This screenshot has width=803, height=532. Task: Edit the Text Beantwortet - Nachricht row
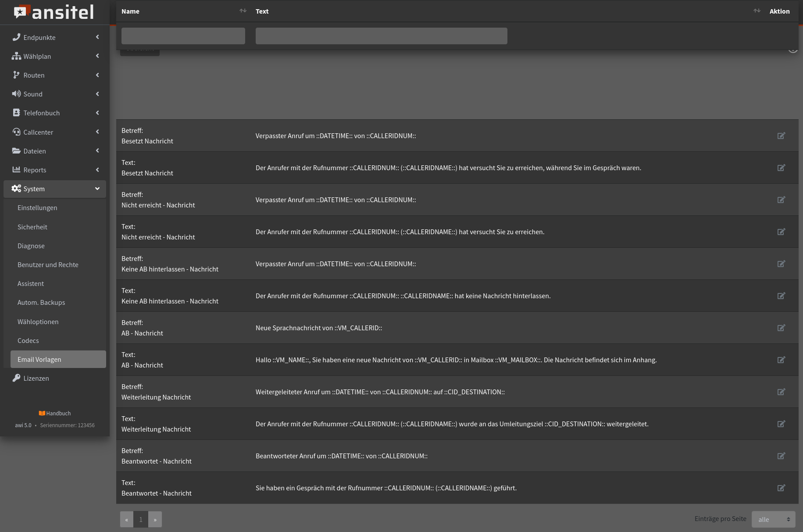tap(781, 488)
